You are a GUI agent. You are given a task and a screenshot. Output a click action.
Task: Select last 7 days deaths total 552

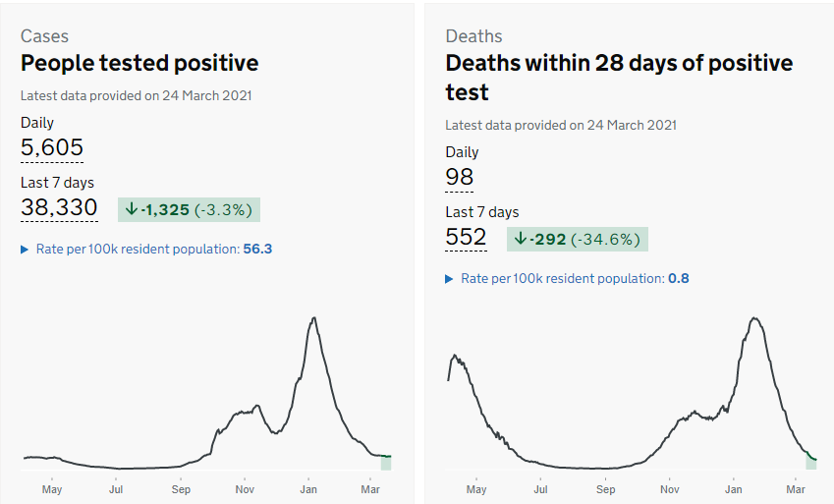tap(466, 238)
